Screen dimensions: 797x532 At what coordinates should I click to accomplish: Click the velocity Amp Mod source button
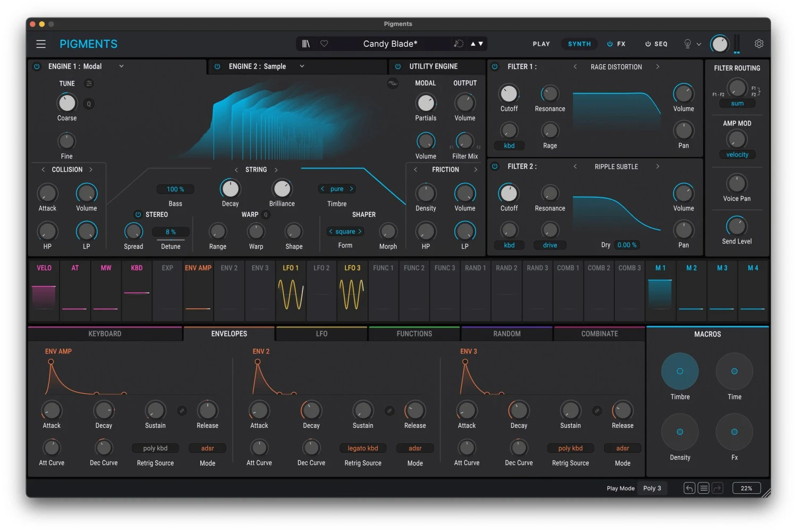(737, 155)
